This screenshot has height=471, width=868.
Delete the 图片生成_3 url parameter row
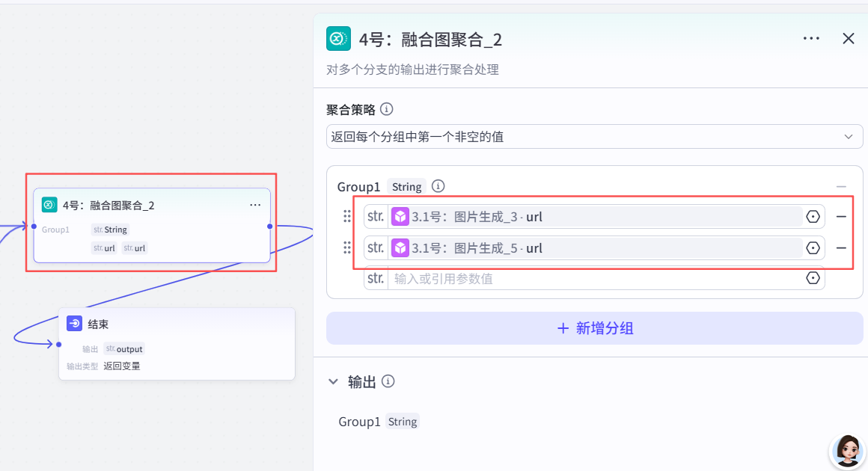[x=841, y=217]
